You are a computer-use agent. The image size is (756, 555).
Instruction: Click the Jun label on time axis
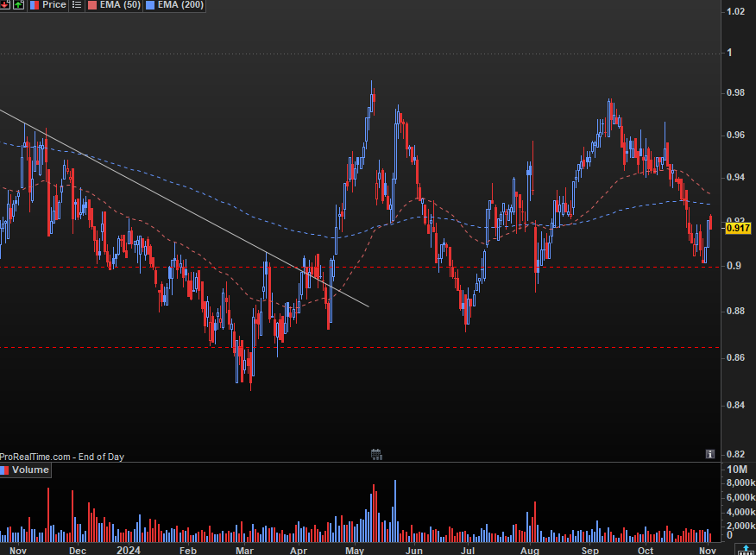coord(414,550)
